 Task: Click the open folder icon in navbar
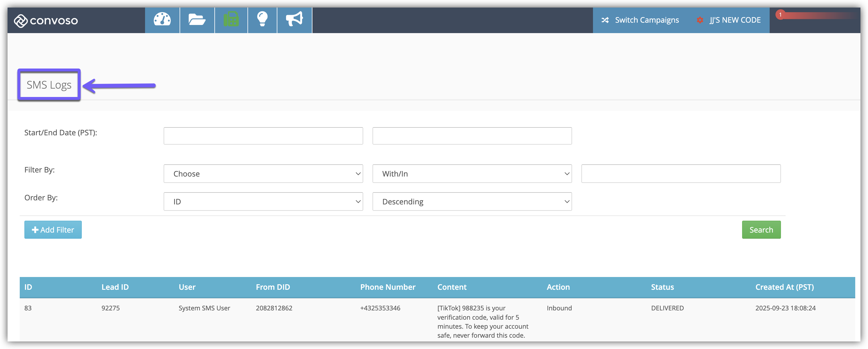click(197, 19)
